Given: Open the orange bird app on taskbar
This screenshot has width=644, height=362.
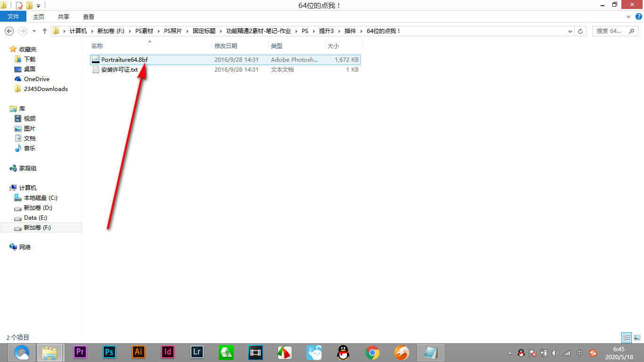Looking at the screenshot, I should [x=402, y=352].
